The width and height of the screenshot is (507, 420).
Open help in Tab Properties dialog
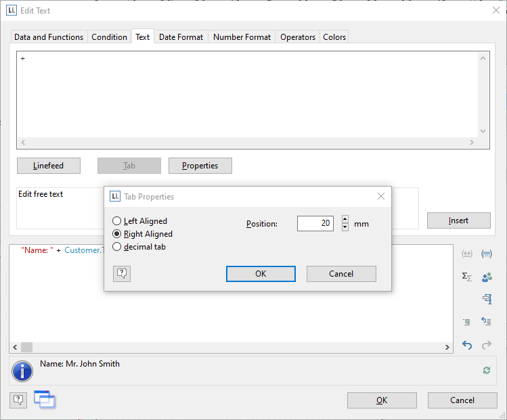tap(122, 273)
